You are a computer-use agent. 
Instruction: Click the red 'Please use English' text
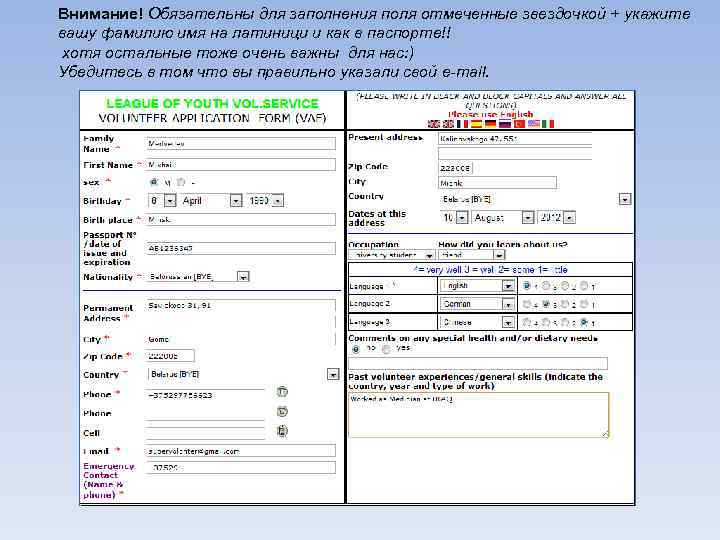point(491,114)
